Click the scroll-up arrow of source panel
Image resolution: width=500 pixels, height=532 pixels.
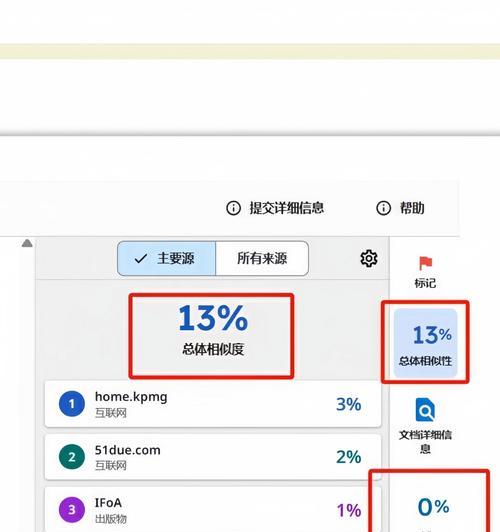coord(27,243)
